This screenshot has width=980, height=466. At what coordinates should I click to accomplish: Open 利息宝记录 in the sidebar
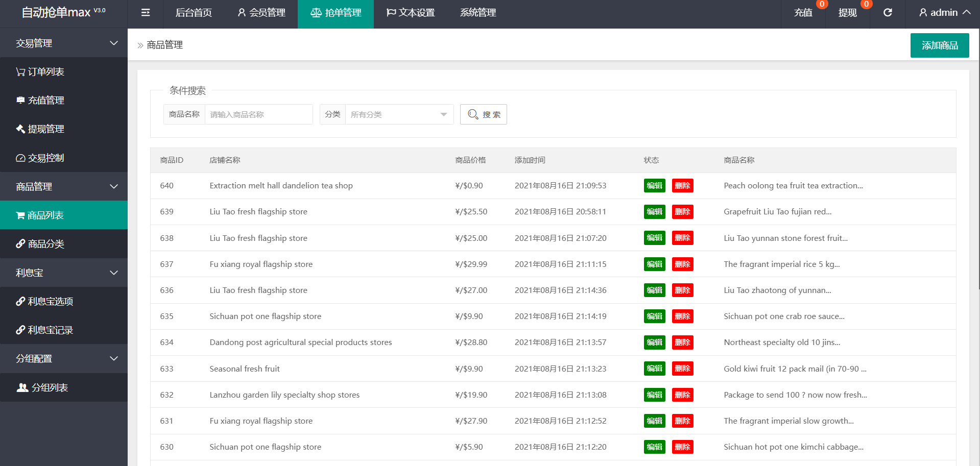[x=44, y=330]
